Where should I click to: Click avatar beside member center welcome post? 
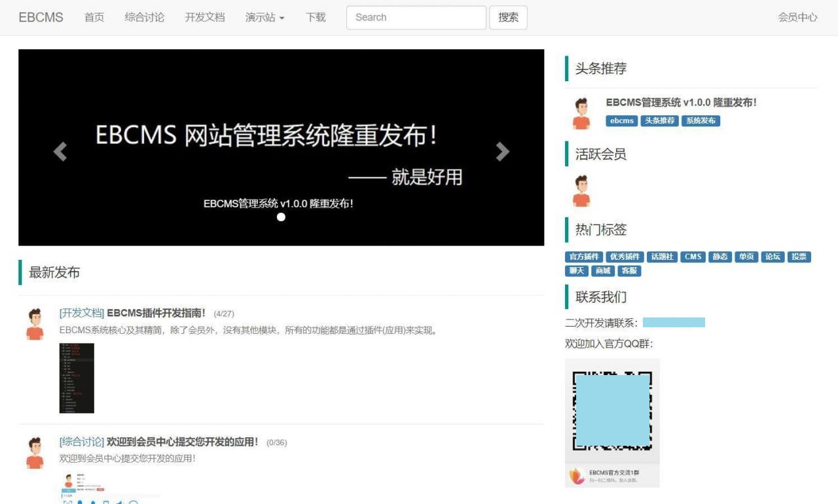pos(35,453)
